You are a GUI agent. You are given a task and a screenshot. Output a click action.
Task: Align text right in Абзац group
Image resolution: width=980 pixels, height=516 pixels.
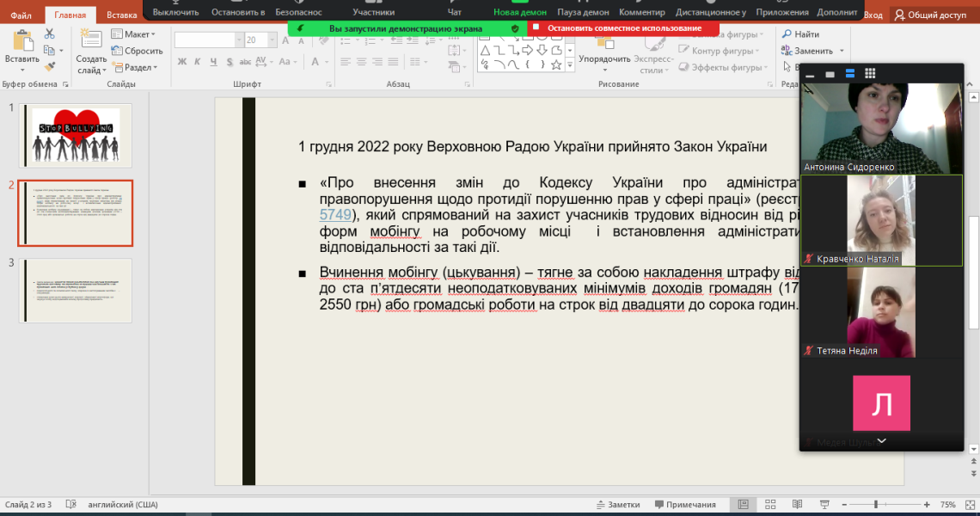tap(377, 61)
